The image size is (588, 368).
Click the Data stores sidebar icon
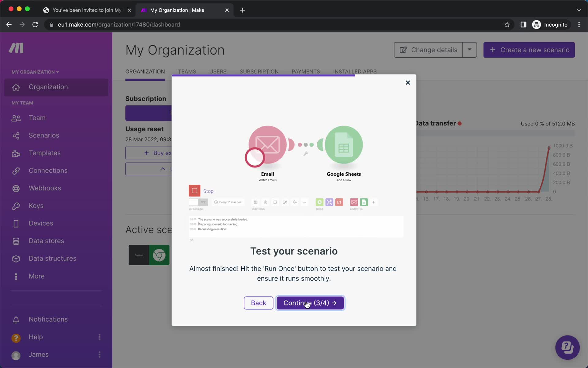click(16, 240)
